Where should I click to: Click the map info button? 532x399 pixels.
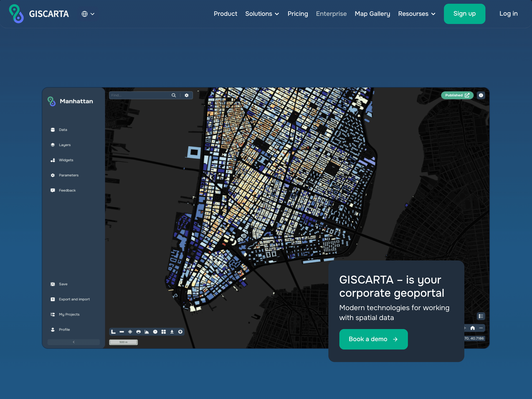click(x=481, y=95)
